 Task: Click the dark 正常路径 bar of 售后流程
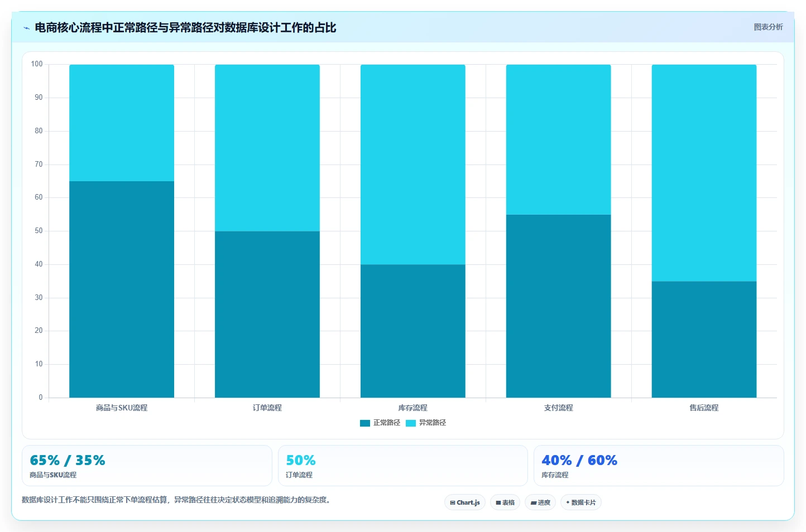[704, 340]
